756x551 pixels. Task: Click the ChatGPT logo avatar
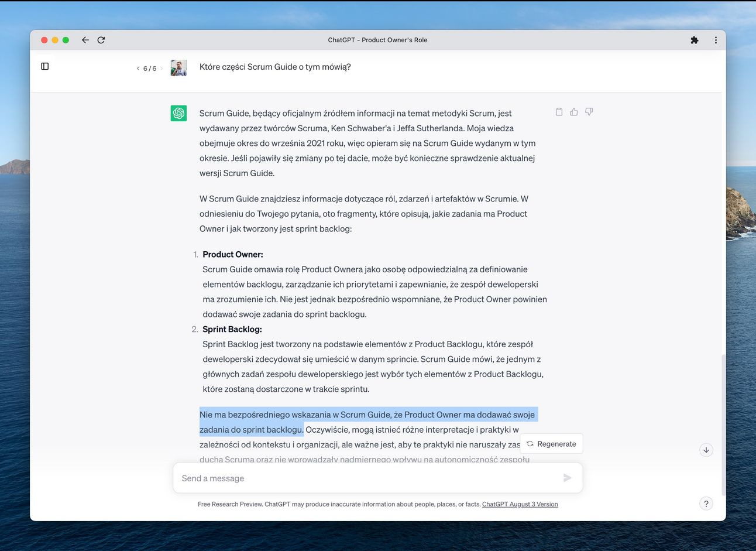pos(178,113)
